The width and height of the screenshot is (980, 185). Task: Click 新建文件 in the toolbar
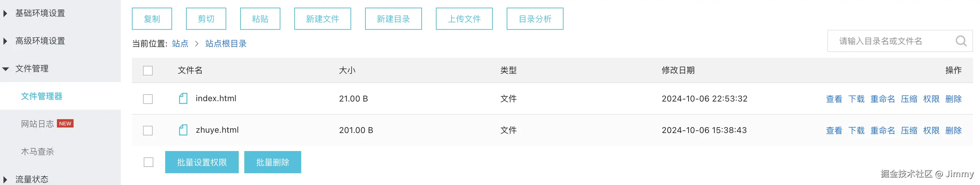click(x=322, y=19)
